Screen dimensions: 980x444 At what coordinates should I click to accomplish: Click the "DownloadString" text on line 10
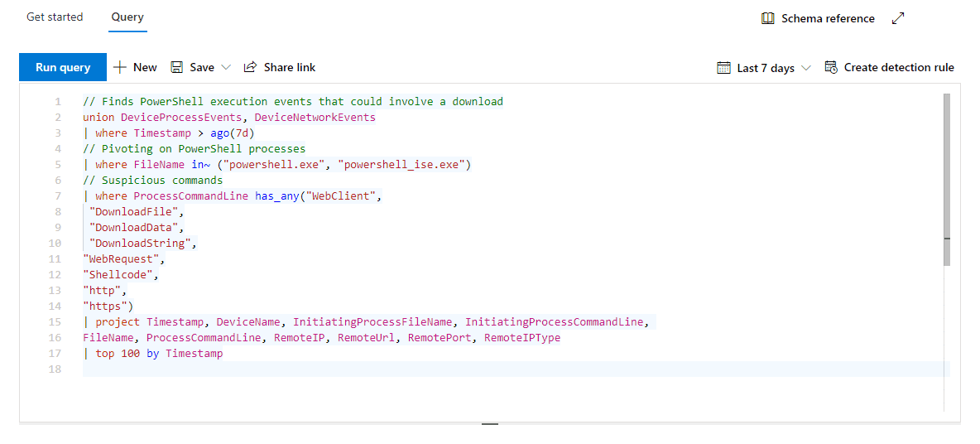(x=143, y=244)
